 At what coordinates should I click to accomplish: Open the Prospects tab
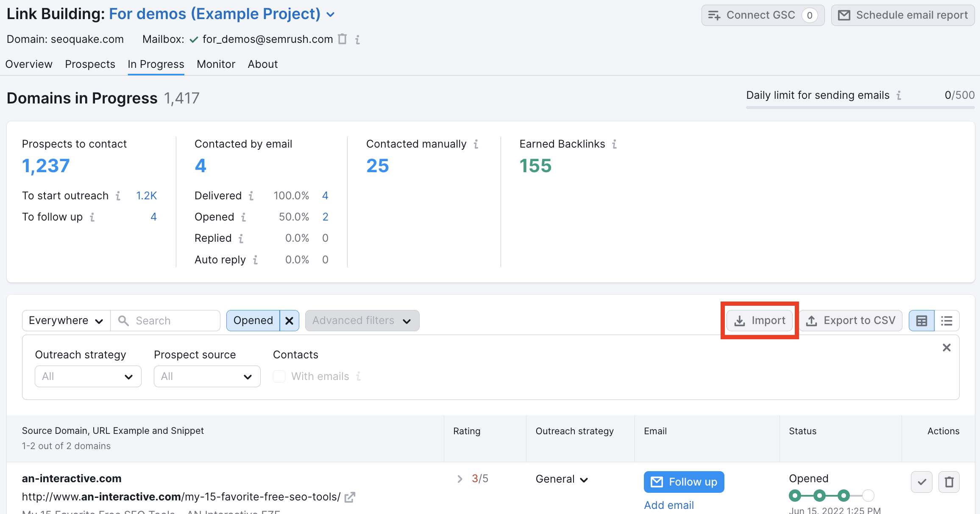click(x=90, y=64)
